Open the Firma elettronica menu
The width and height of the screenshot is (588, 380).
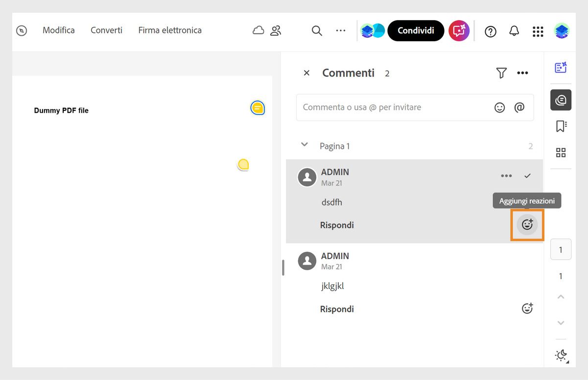coord(170,30)
